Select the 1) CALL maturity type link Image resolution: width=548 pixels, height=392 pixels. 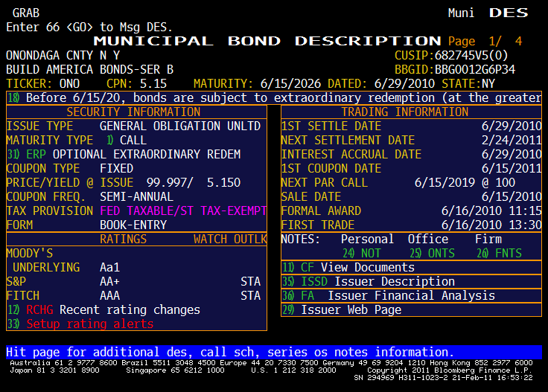127,140
